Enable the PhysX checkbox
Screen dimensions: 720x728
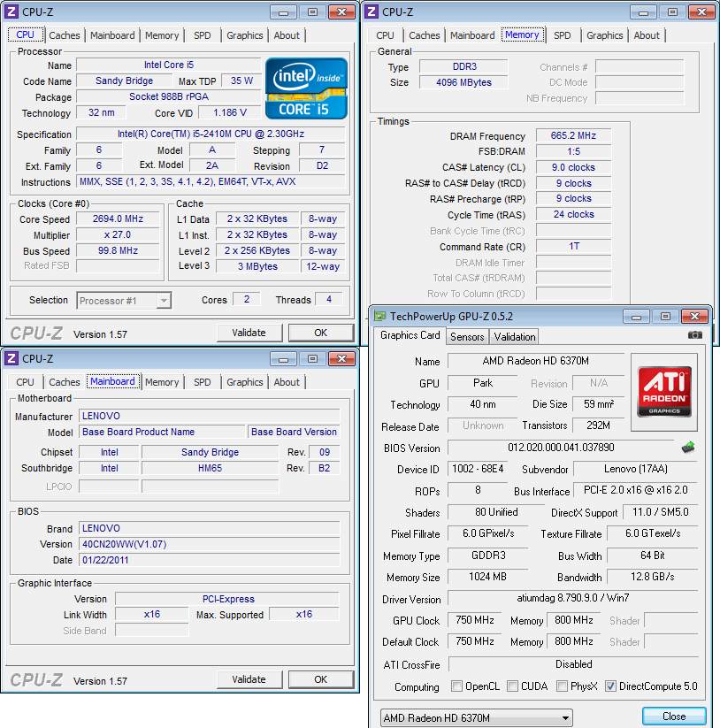(561, 686)
